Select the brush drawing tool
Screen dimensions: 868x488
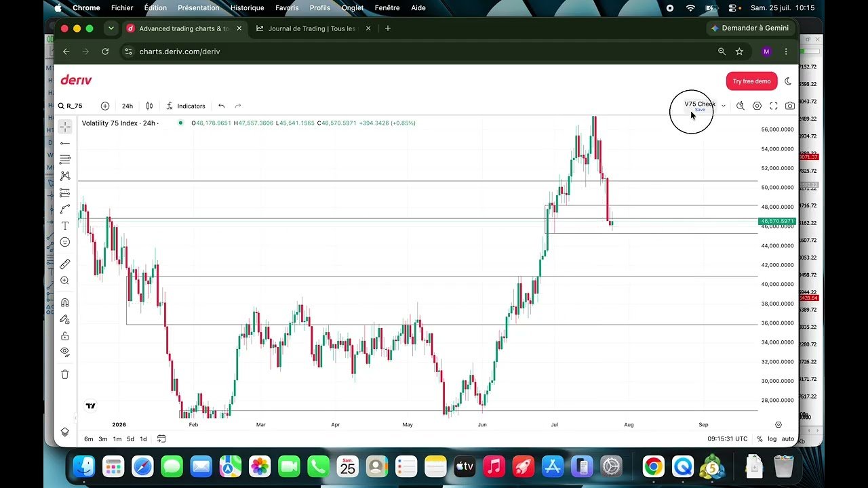coord(65,209)
